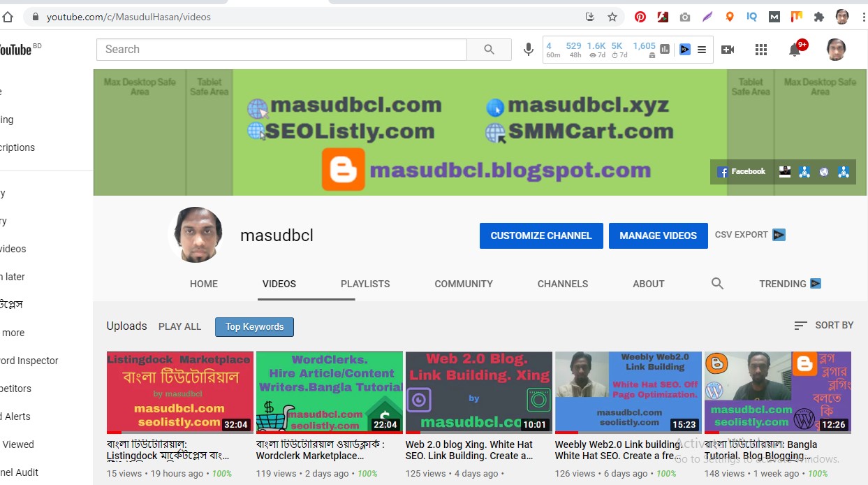This screenshot has height=485, width=868.
Task: Focus the YouTube search box
Action: tap(281, 50)
